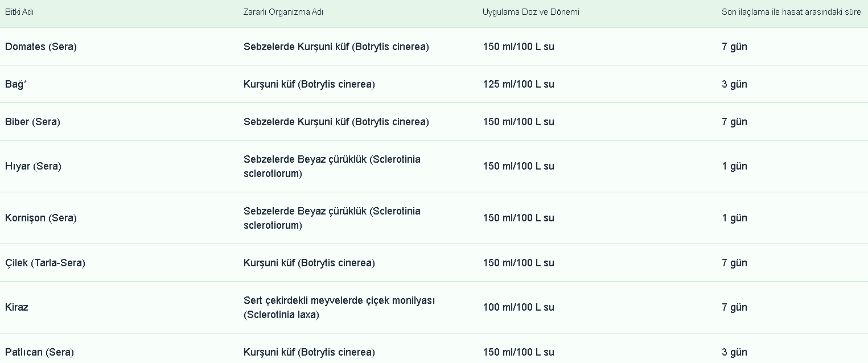Click the '125 ml/100 L su' dose
The width and height of the screenshot is (868, 363).
[x=518, y=84]
